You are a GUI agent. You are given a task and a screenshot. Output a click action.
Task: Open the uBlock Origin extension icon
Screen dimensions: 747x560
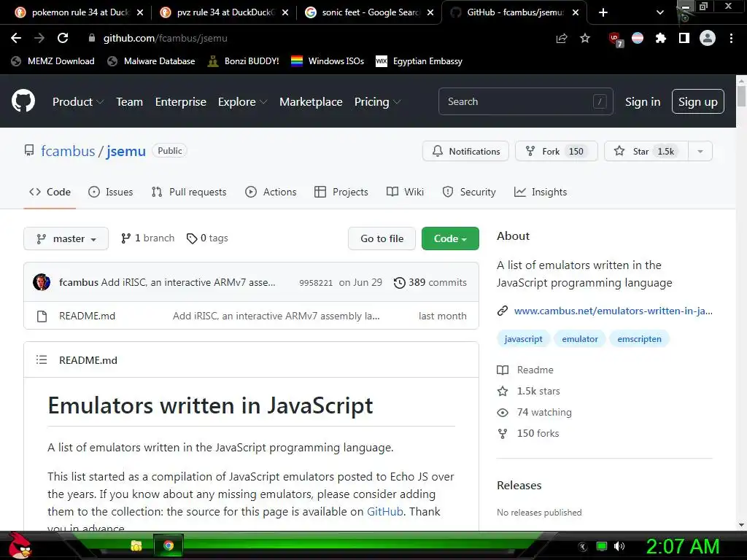[x=615, y=39]
